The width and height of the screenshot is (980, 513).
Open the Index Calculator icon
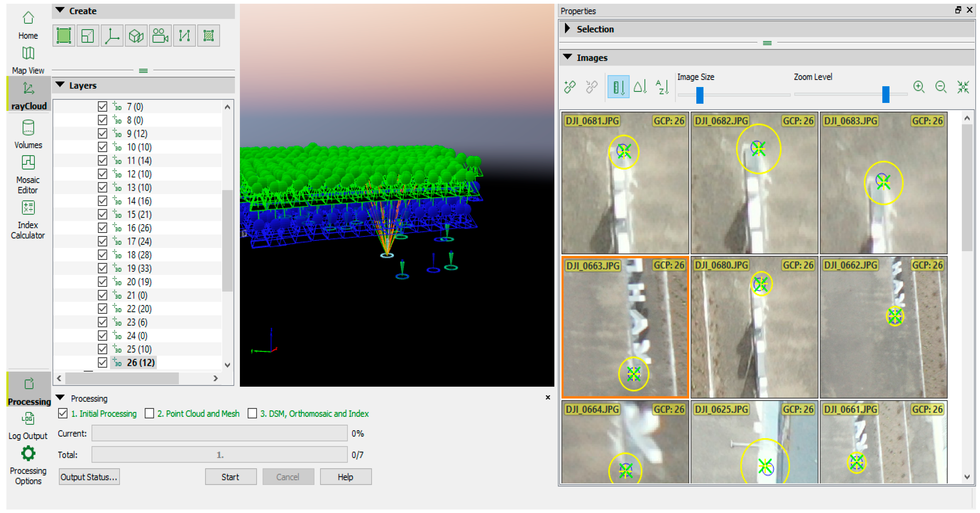pyautogui.click(x=28, y=208)
